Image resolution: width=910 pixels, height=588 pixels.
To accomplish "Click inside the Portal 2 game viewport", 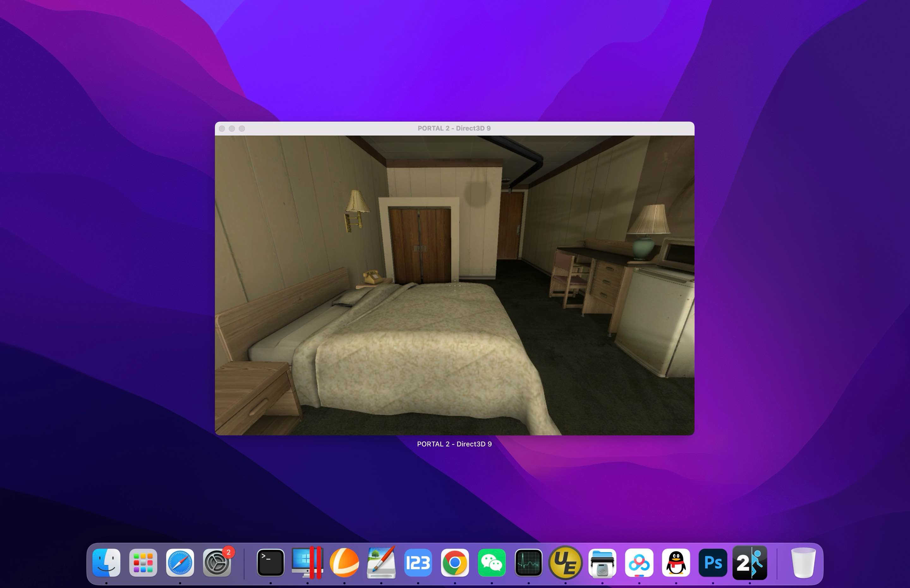I will 454,285.
